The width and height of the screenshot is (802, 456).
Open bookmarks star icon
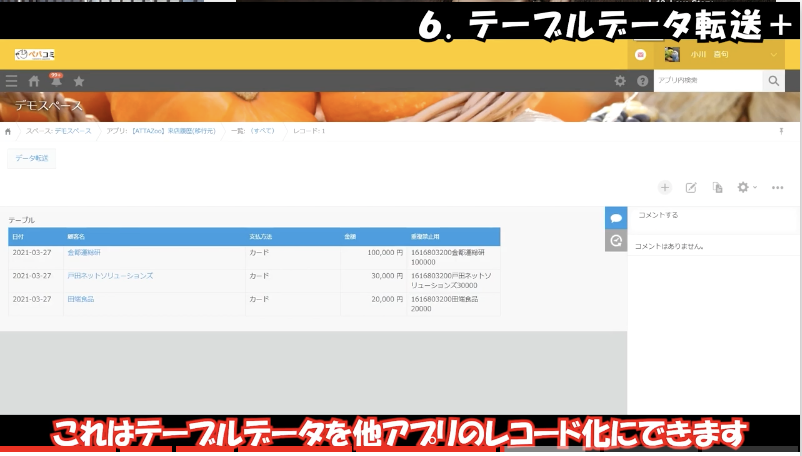click(x=79, y=81)
